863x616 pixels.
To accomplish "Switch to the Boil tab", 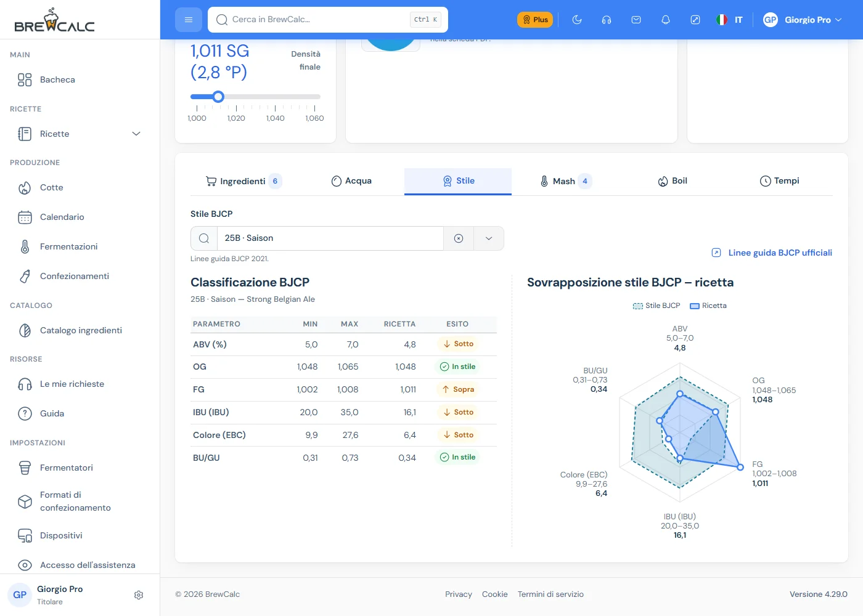I will click(672, 181).
